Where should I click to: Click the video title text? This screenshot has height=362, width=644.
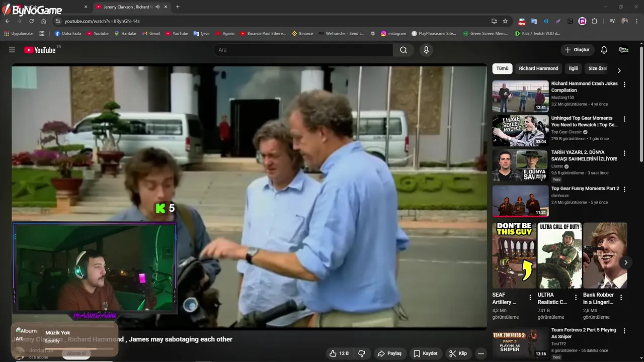pyautogui.click(x=122, y=339)
